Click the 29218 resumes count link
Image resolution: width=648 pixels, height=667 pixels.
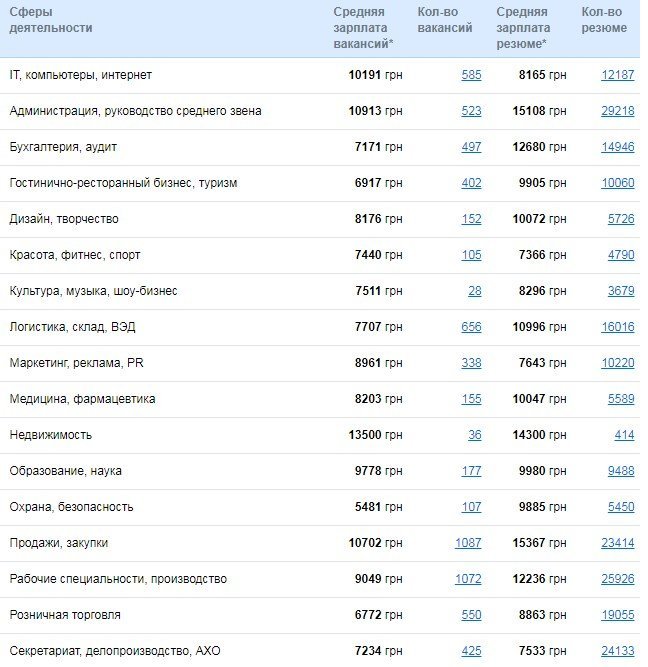[617, 111]
